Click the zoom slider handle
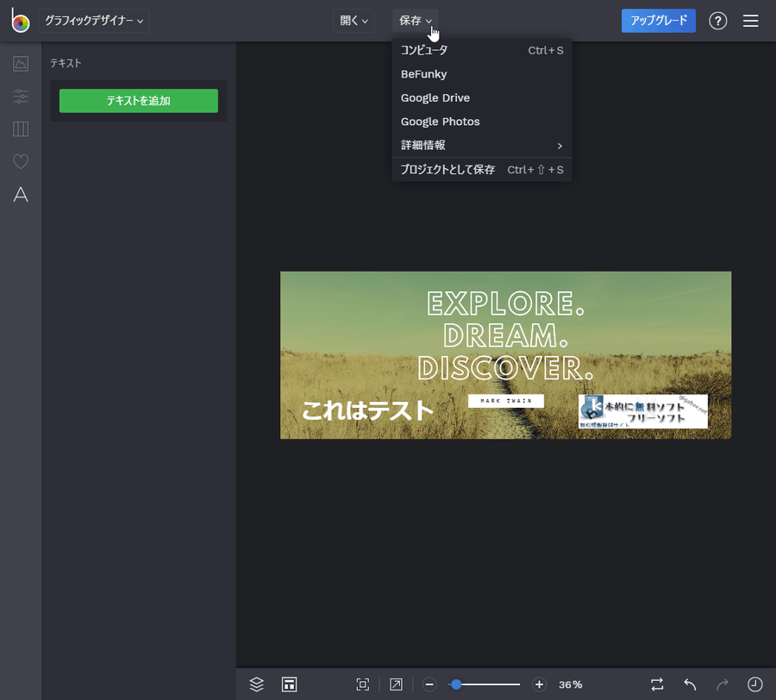776x700 pixels. 456,684
